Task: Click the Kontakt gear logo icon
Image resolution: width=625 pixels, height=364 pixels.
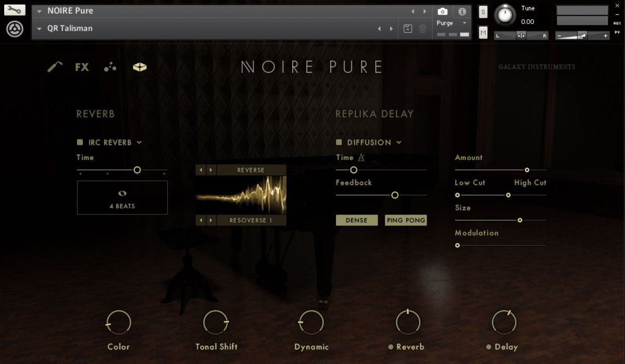Action: [15, 29]
